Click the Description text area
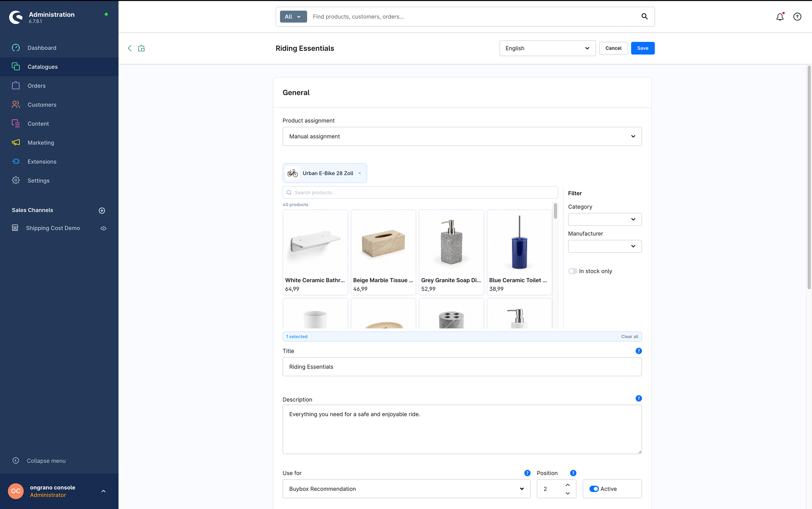Screen dimensions: 812x509 pos(462,429)
